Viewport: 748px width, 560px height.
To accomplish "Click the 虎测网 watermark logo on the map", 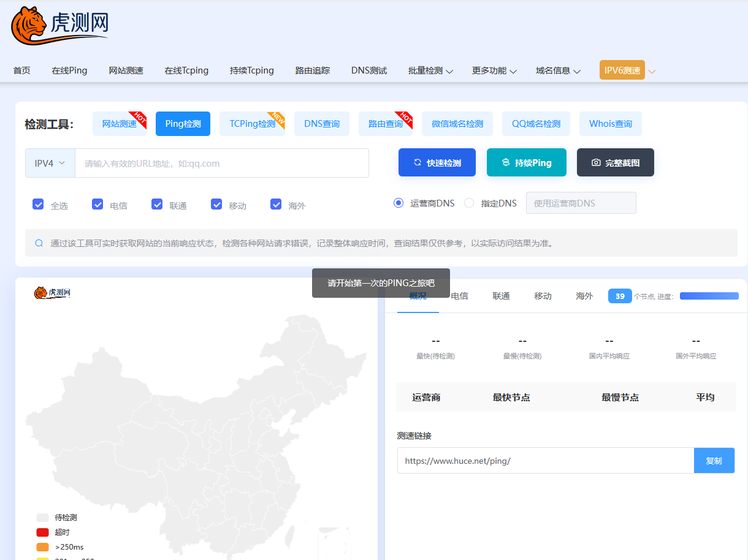I will point(52,293).
